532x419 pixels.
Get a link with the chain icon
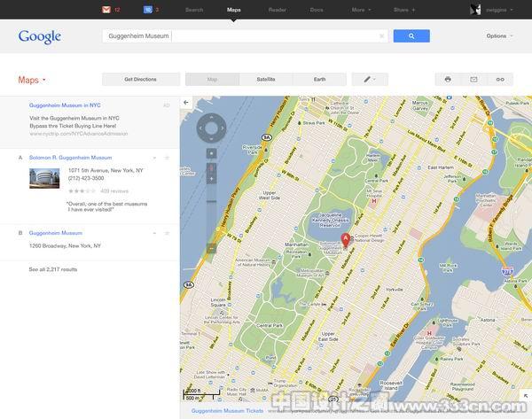[x=500, y=80]
